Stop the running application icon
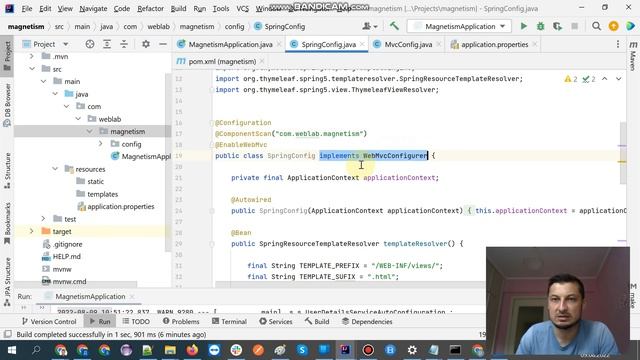Screen dimensions: 640x360 click(574, 26)
